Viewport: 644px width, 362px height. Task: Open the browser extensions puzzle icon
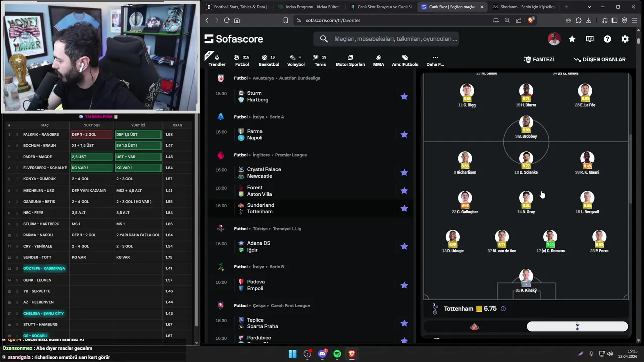click(578, 20)
